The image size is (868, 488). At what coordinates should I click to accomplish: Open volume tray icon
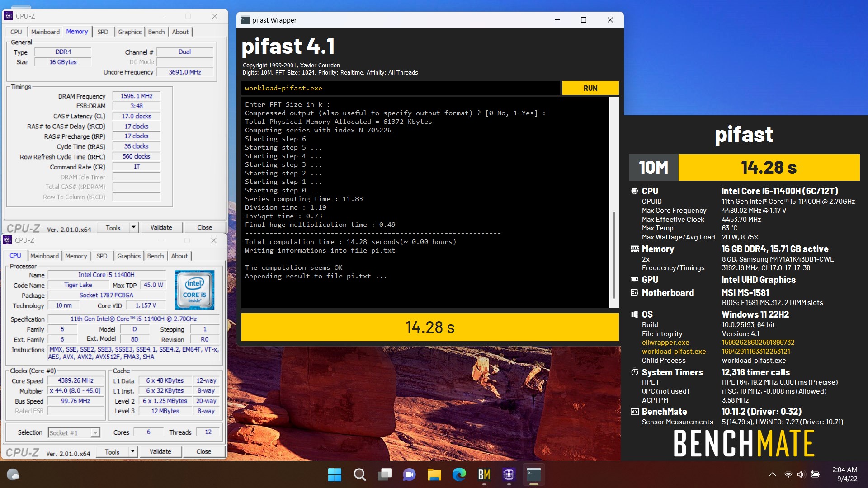click(x=801, y=474)
